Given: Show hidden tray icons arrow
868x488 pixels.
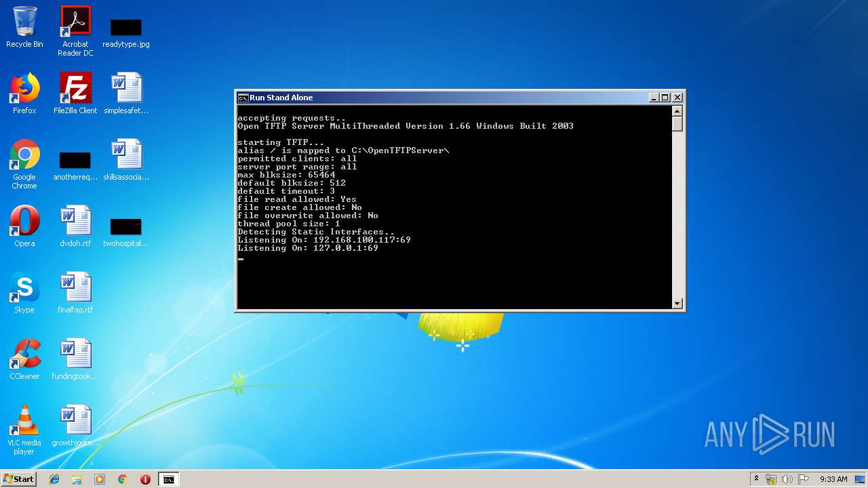Looking at the screenshot, I should point(756,479).
